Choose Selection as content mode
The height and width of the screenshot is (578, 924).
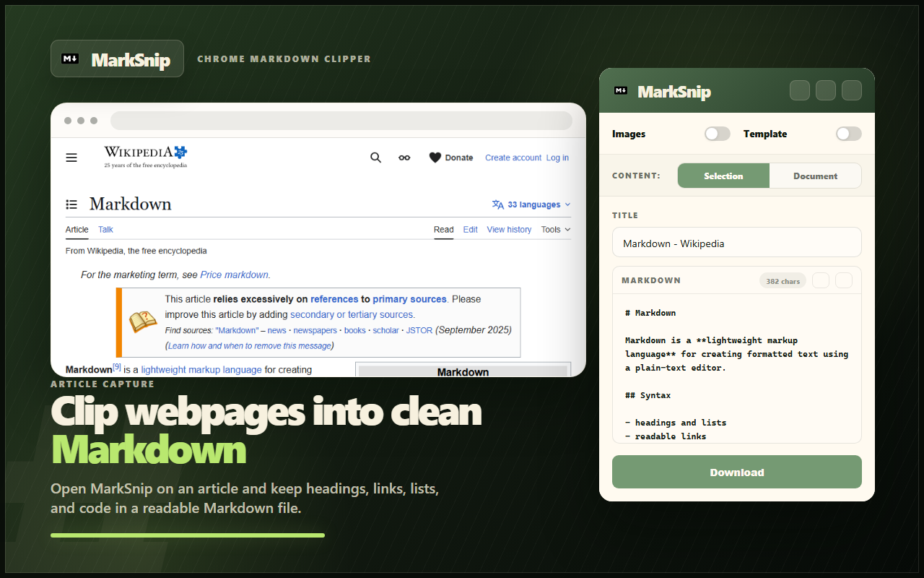pyautogui.click(x=723, y=176)
